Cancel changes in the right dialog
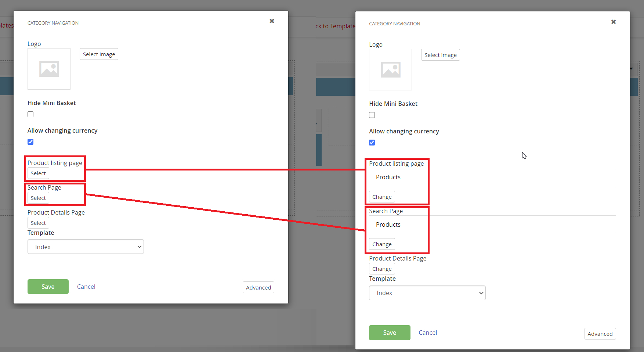 (x=427, y=333)
